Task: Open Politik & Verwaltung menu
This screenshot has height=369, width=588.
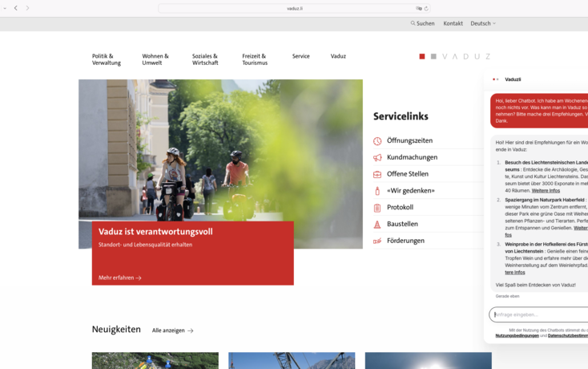Action: [x=107, y=59]
